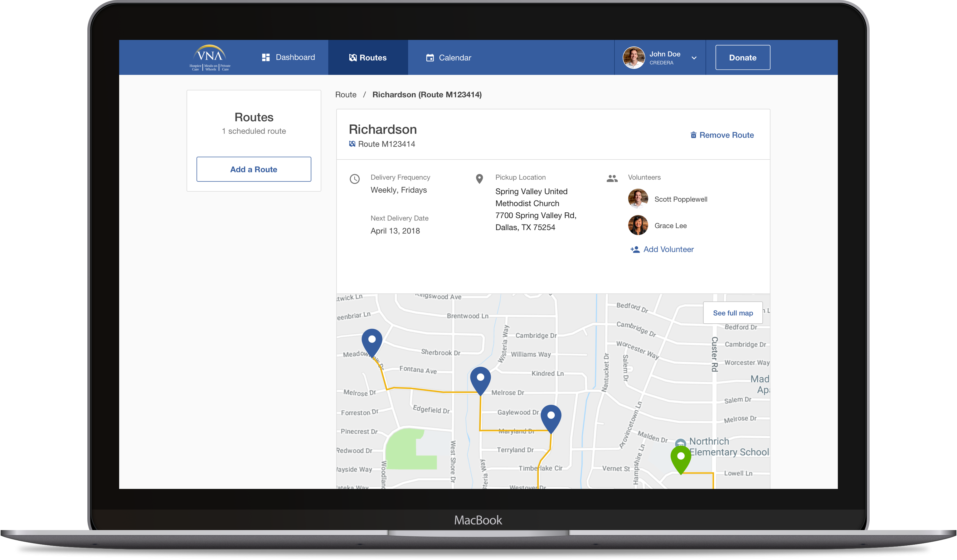Click the Dashboard grid icon
Viewport: 957px width, 560px height.
[x=266, y=57]
